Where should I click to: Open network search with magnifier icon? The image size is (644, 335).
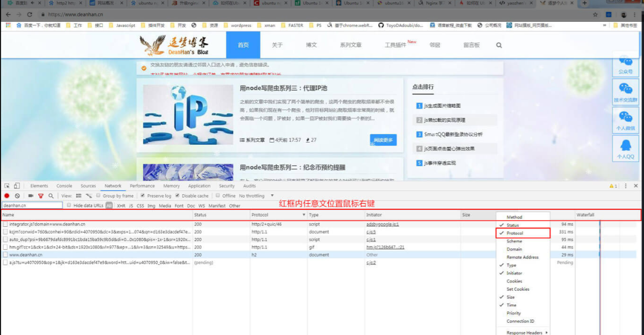coord(51,196)
